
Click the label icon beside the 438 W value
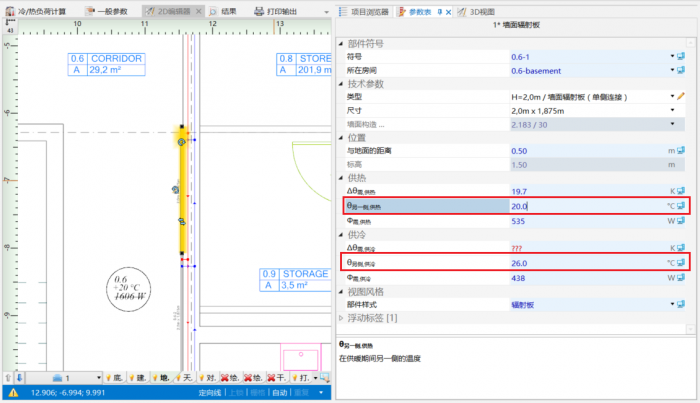point(680,277)
